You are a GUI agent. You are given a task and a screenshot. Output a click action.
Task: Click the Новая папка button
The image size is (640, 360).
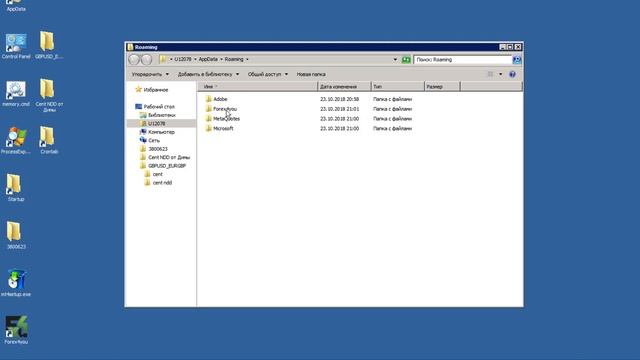click(x=311, y=74)
